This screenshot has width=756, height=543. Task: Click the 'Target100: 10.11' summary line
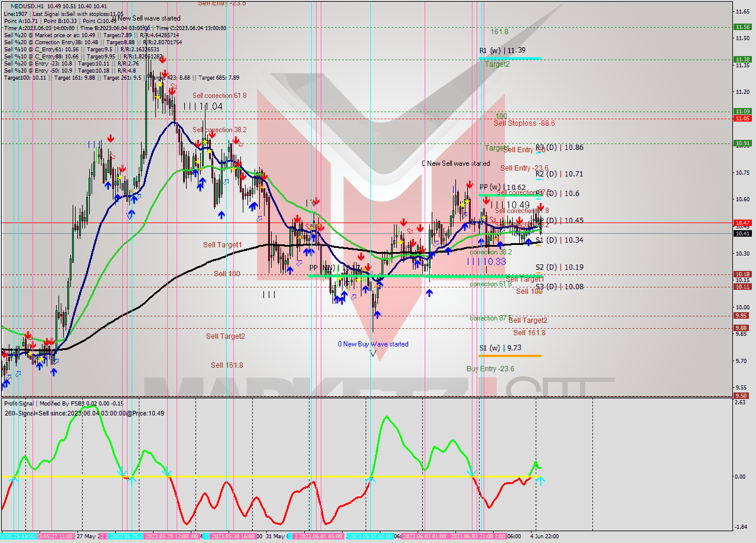pyautogui.click(x=122, y=77)
